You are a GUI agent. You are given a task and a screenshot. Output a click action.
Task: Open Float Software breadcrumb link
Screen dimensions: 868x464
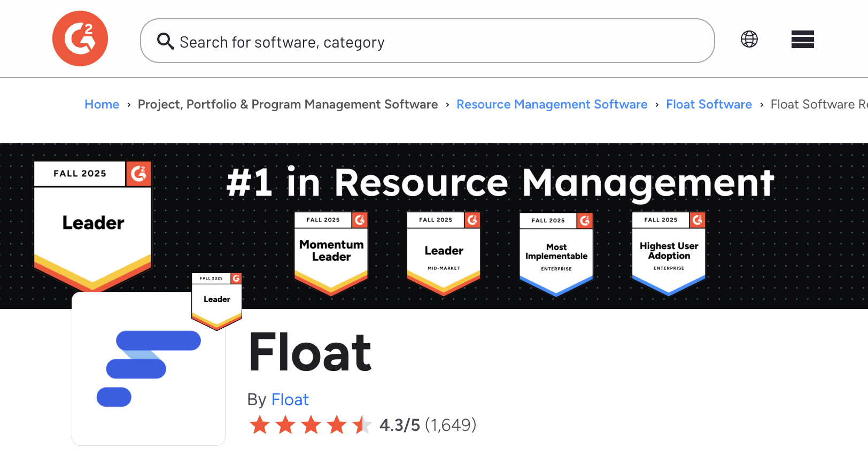tap(709, 104)
